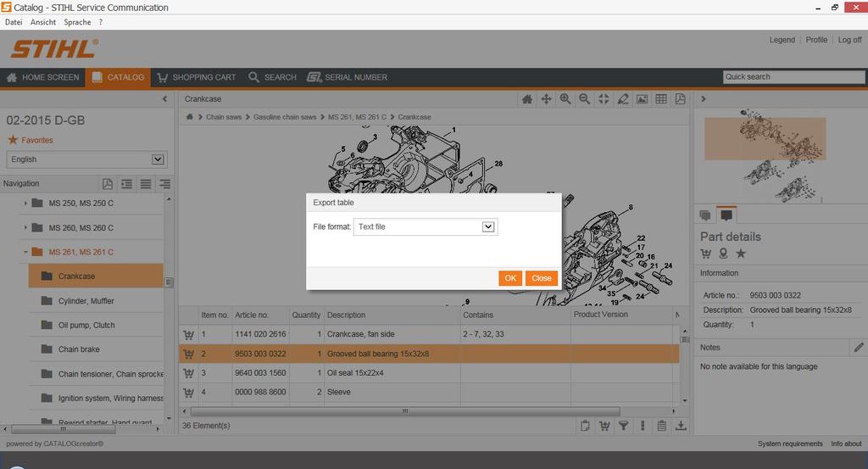Click the indented tree view icon

(127, 184)
